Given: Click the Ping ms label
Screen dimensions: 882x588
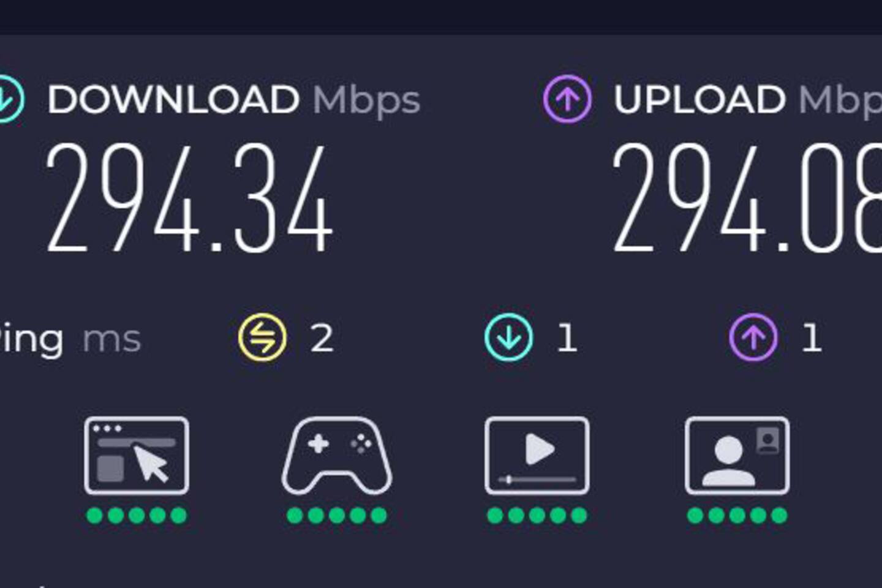Looking at the screenshot, I should point(70,339).
